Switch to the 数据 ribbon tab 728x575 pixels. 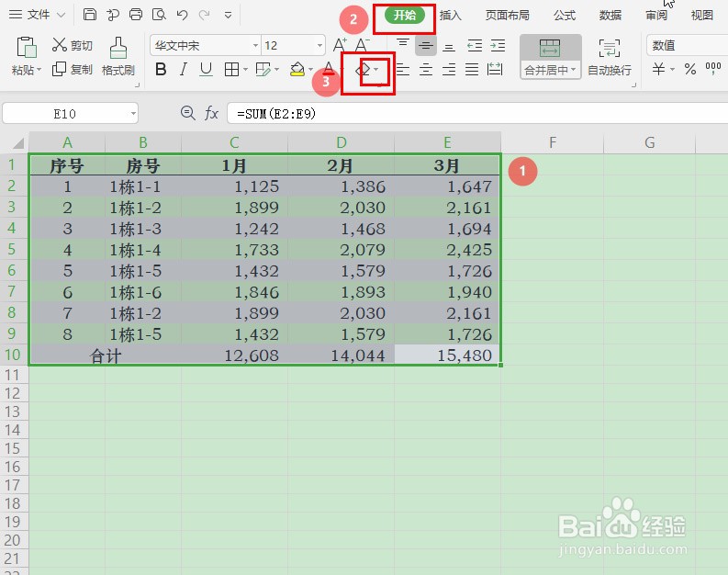click(x=610, y=16)
